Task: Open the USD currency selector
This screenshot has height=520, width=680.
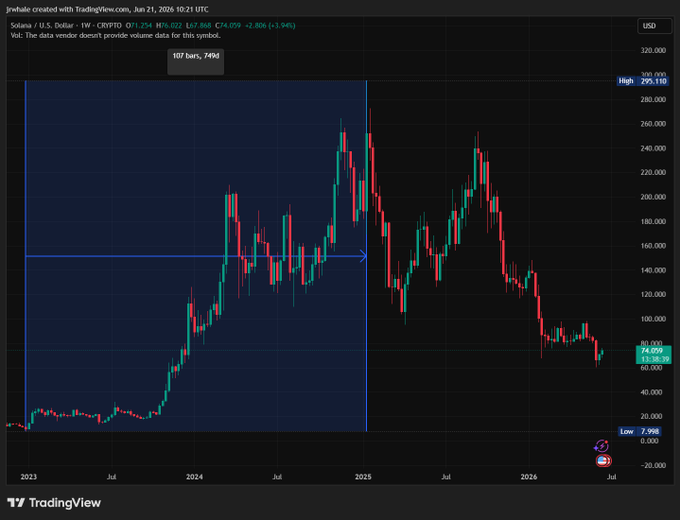Action: pyautogui.click(x=654, y=26)
